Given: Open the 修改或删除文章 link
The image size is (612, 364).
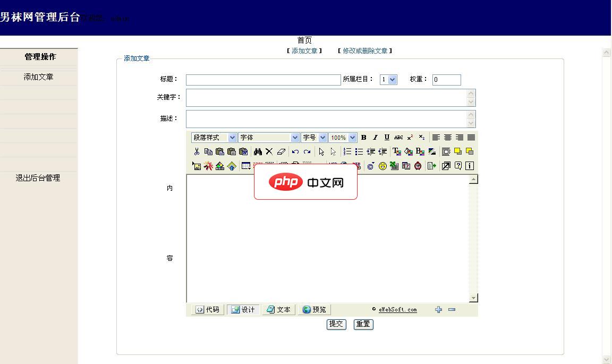Looking at the screenshot, I should click(x=364, y=50).
